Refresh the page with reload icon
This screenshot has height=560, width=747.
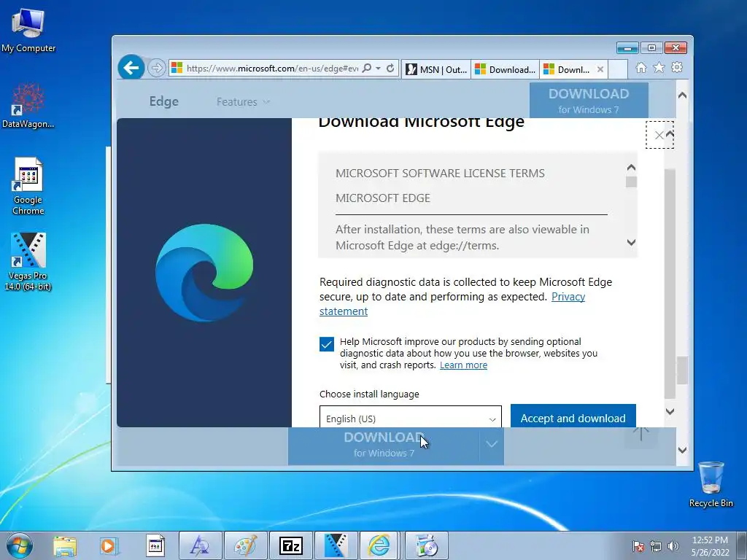(390, 68)
